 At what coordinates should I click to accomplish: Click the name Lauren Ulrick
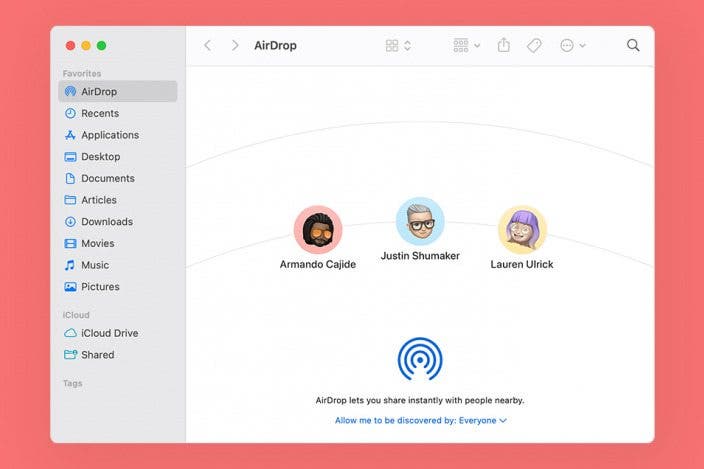(522, 264)
